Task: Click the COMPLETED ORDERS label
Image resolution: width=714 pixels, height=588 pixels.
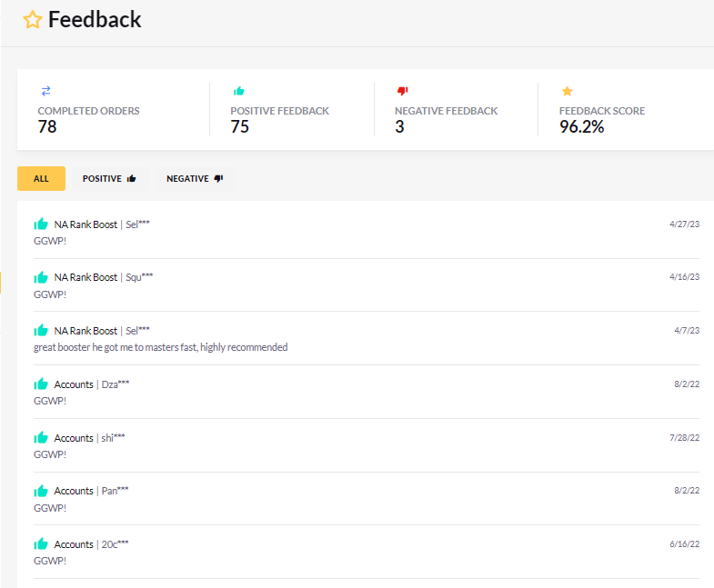Action: [x=88, y=111]
